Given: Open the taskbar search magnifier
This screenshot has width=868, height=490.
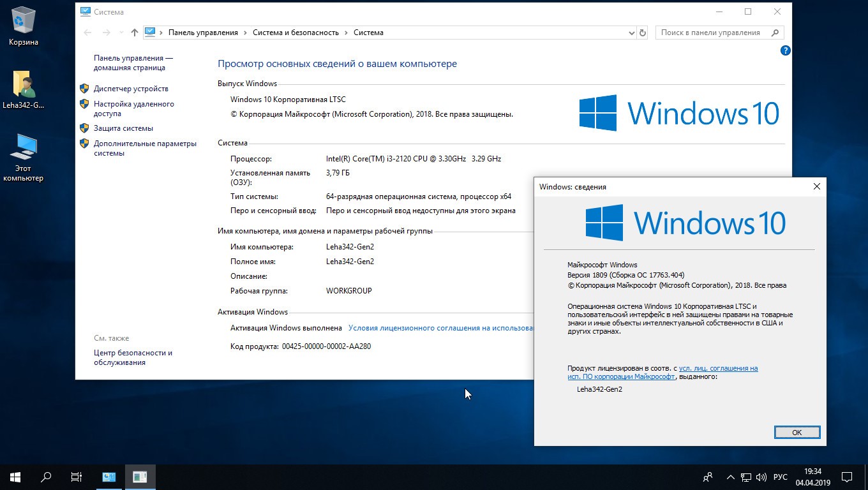Looking at the screenshot, I should pyautogui.click(x=46, y=477).
